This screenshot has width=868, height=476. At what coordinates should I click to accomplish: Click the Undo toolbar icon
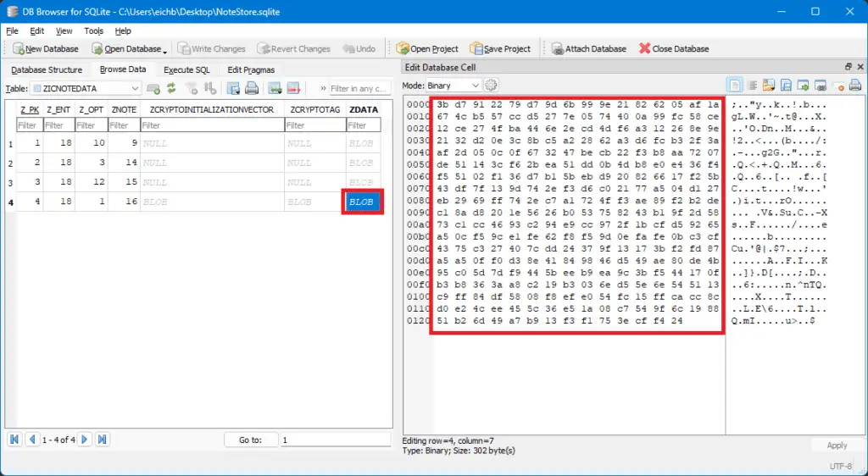[348, 48]
